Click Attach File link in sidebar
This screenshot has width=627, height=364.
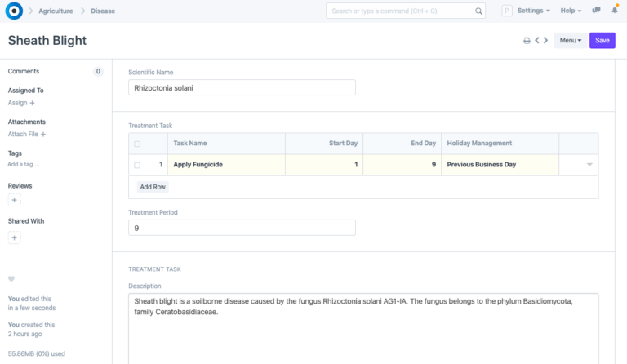pos(26,134)
